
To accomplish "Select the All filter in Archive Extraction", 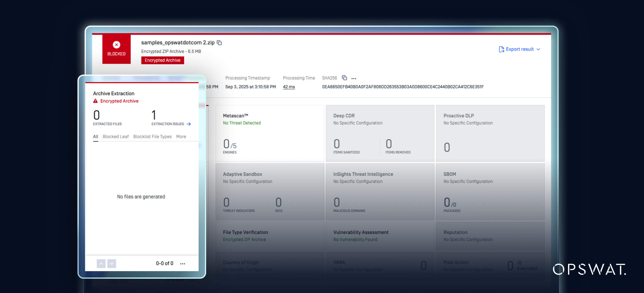I will click(96, 137).
